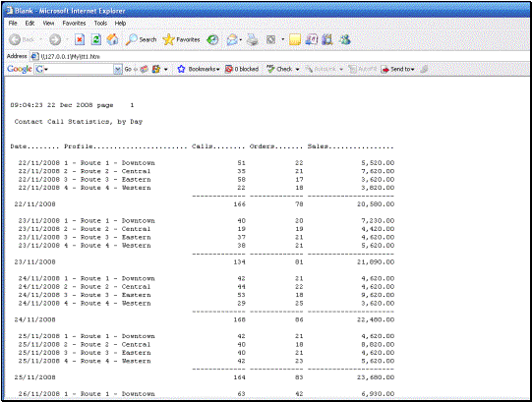Open the Messenger icon
Viewport: 532px width, 402px height.
(345, 40)
